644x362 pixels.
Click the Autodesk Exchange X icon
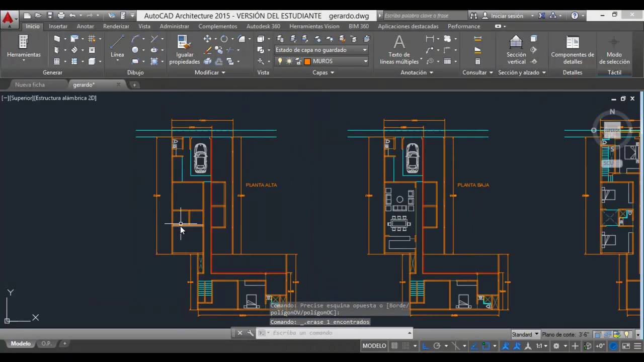point(542,16)
